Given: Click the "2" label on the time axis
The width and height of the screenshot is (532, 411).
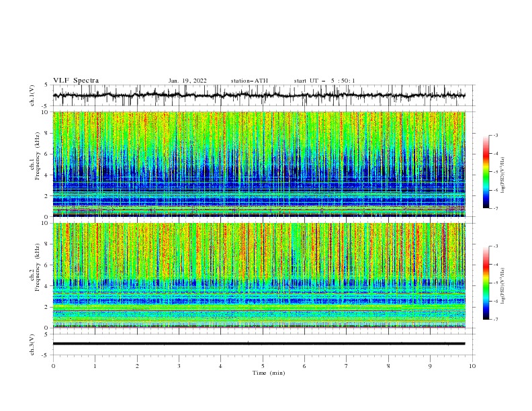Looking at the screenshot, I should pos(137,366).
